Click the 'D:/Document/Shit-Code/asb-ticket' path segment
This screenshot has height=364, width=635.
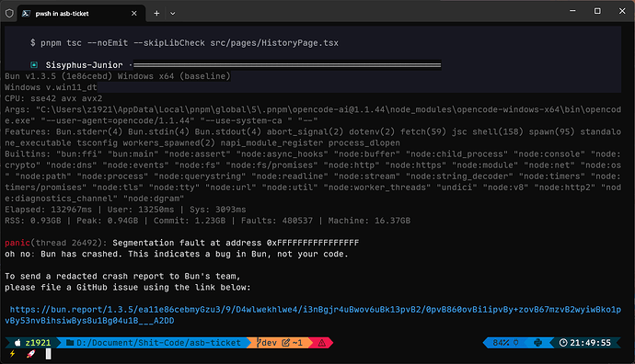[158, 343]
